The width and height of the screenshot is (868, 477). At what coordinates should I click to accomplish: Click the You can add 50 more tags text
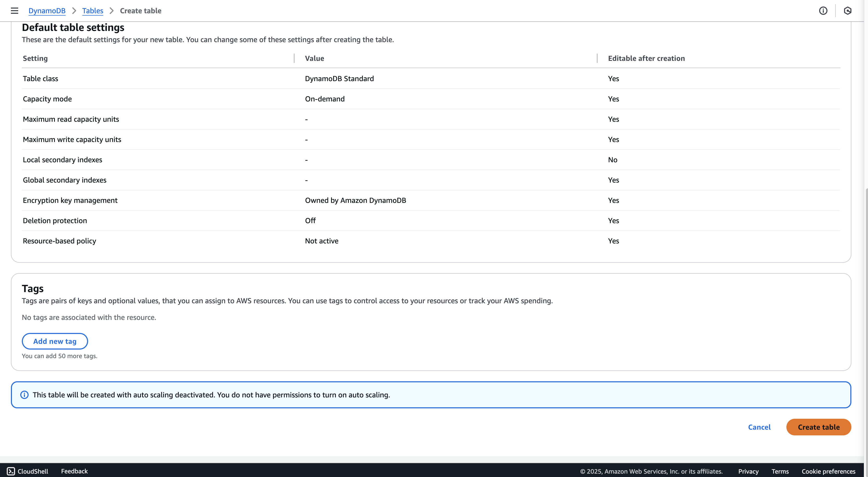point(60,356)
